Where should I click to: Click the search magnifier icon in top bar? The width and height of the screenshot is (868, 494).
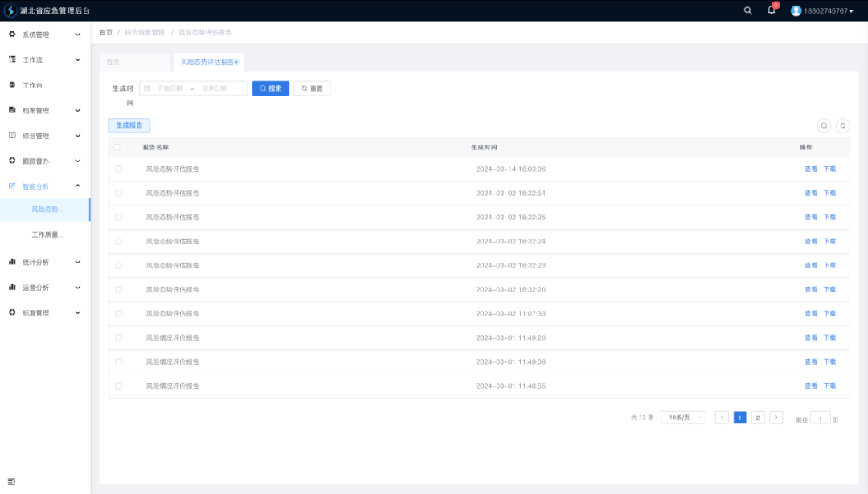748,10
